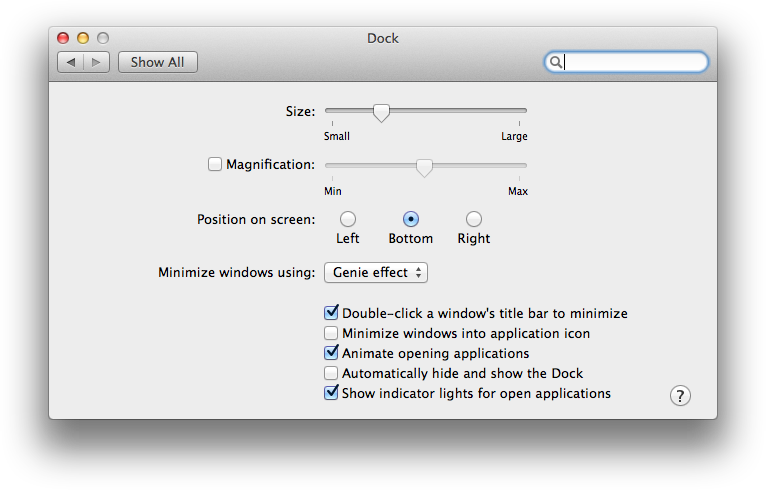766x490 pixels.
Task: Select Left for Dock position
Action: [x=348, y=219]
